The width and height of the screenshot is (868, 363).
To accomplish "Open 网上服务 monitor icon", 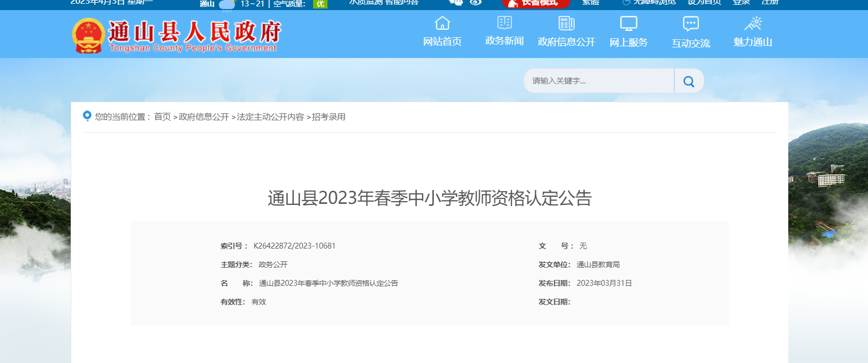I will click(628, 23).
